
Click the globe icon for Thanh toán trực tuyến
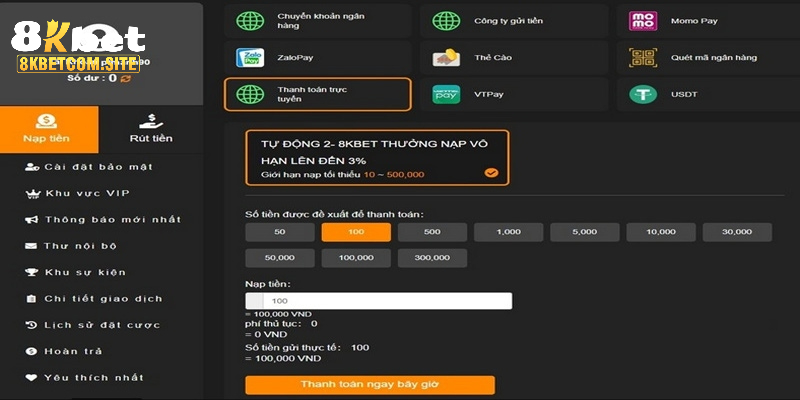tap(250, 94)
